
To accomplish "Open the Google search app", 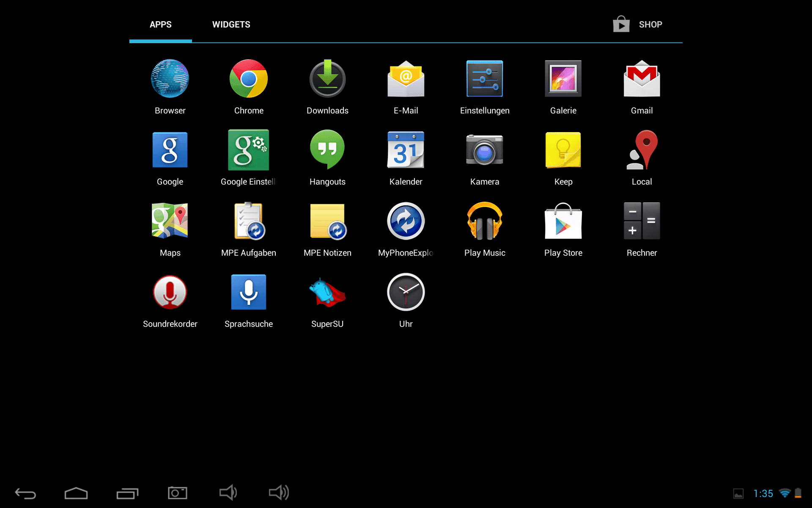I will (170, 150).
